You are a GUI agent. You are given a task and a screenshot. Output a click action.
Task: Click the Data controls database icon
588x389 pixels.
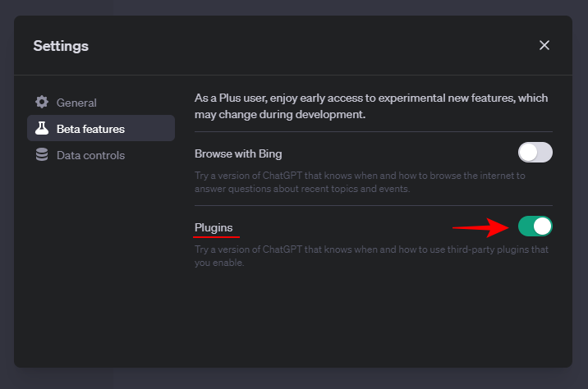pyautogui.click(x=42, y=155)
